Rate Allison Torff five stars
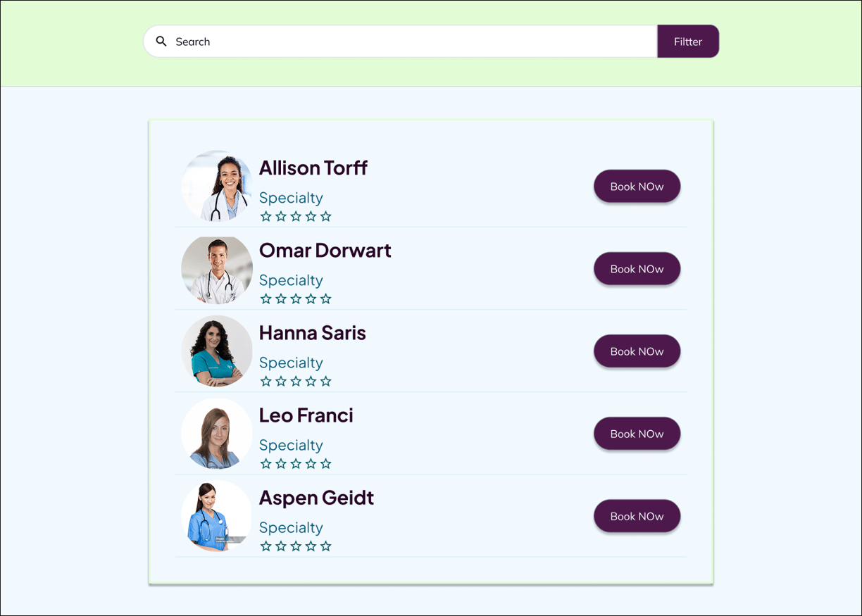862x616 pixels. pyautogui.click(x=325, y=216)
